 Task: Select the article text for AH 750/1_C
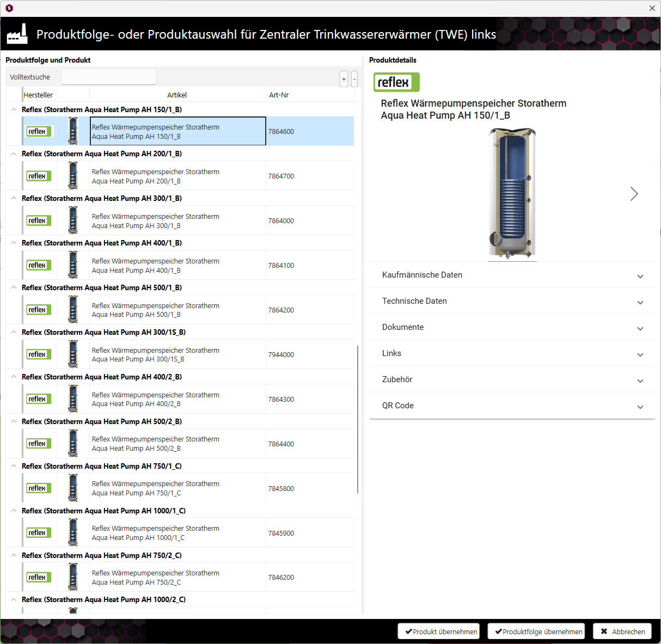[156, 488]
